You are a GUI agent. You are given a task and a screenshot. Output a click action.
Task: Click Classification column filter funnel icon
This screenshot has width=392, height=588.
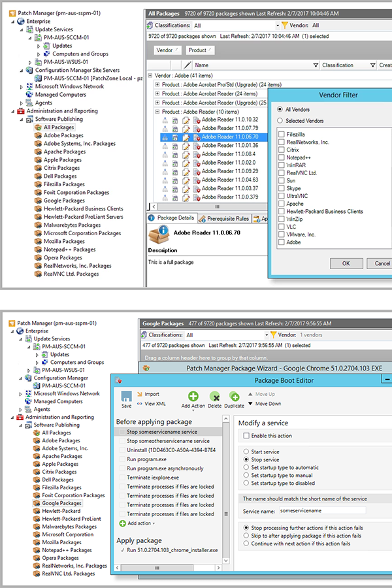[x=372, y=65]
